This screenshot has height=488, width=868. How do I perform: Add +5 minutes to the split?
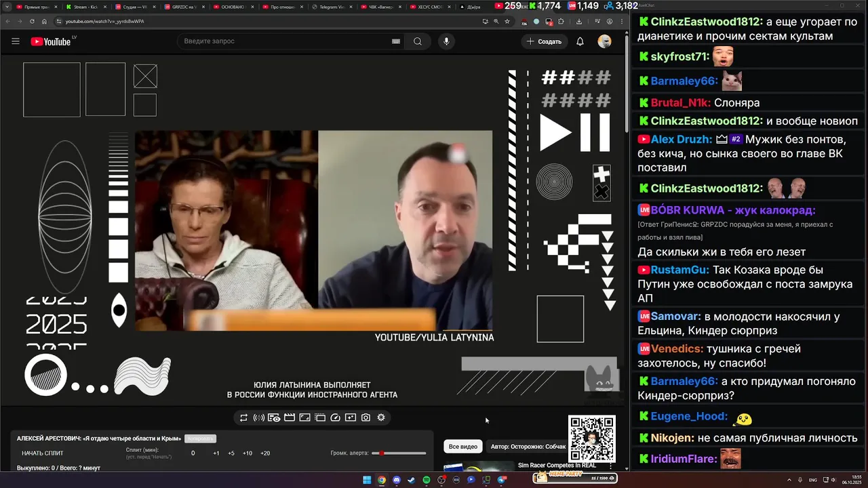(x=231, y=453)
